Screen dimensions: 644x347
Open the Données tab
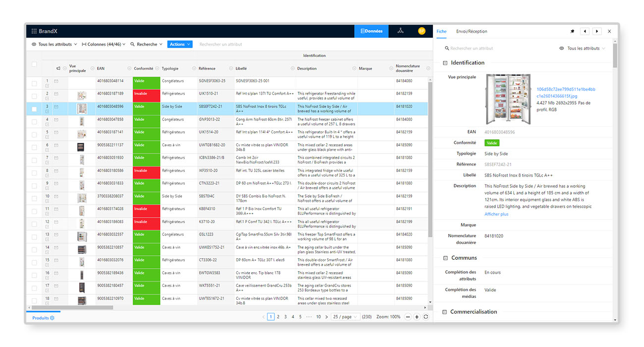coord(372,31)
